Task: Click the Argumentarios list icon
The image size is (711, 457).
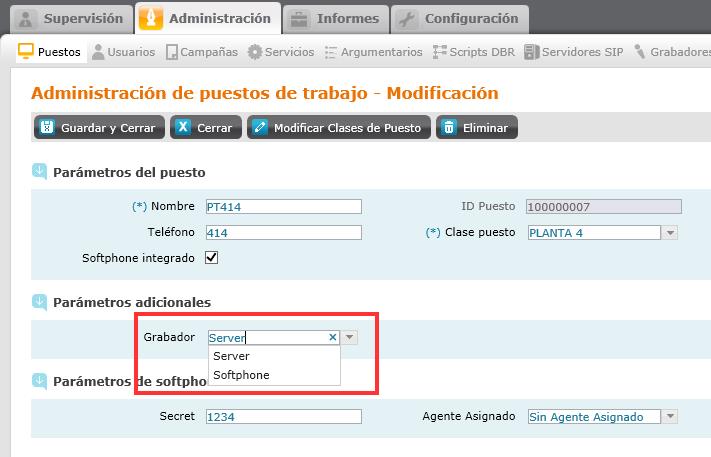Action: pyautogui.click(x=331, y=53)
